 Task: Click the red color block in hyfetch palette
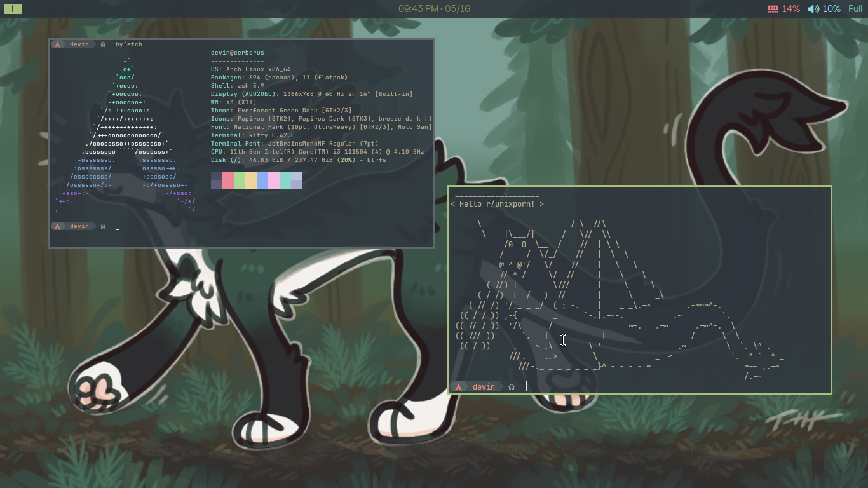point(228,180)
